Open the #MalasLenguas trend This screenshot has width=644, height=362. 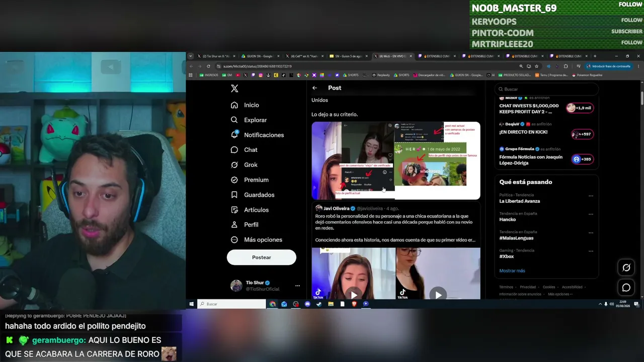[516, 238]
